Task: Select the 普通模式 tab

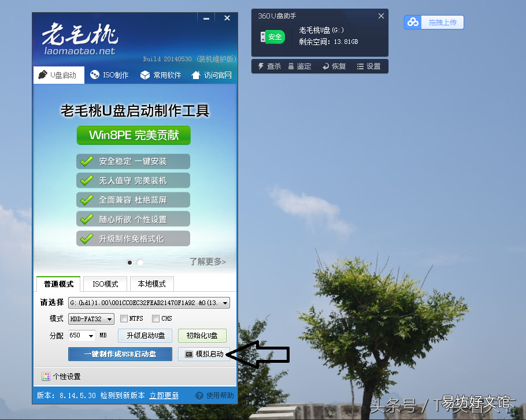Action: 58,284
